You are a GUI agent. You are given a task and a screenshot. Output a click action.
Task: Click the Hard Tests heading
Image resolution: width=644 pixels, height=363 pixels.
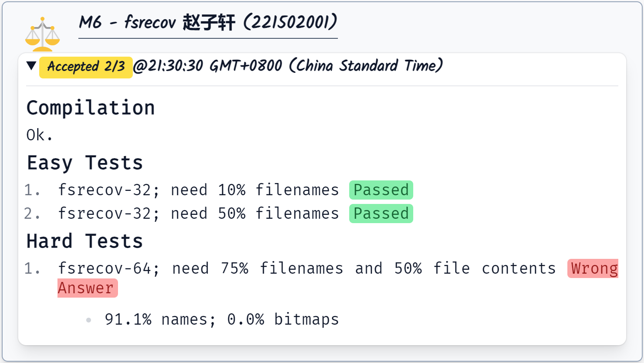[x=85, y=241]
